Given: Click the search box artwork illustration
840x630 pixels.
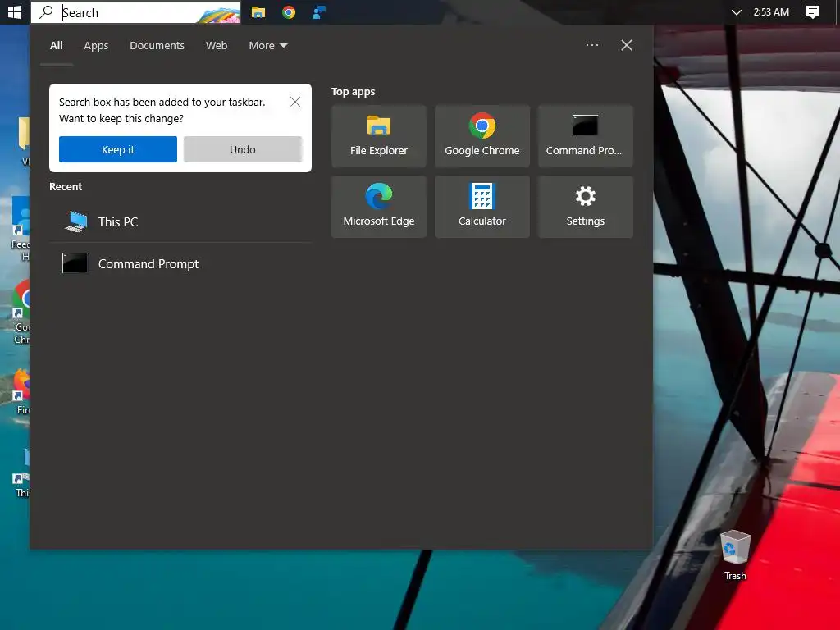Looking at the screenshot, I should 219,13.
